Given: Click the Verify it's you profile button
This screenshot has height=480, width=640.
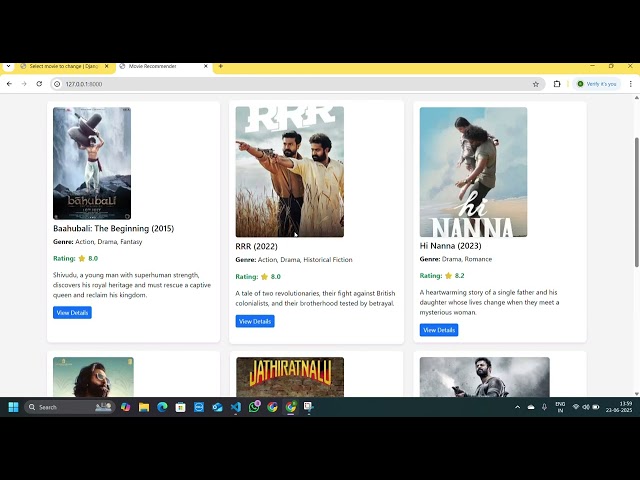Looking at the screenshot, I should click(x=597, y=84).
